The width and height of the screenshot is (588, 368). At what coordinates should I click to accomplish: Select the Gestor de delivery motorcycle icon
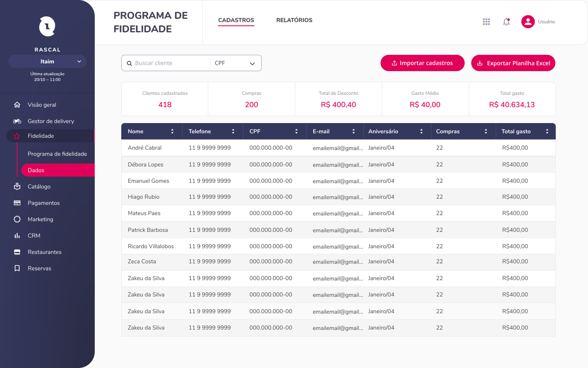(x=17, y=121)
